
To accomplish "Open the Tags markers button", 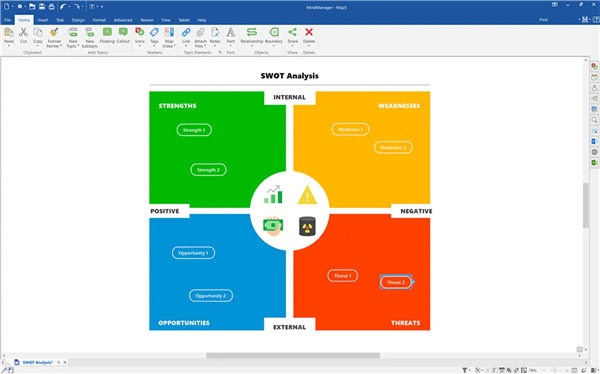I will tap(154, 32).
